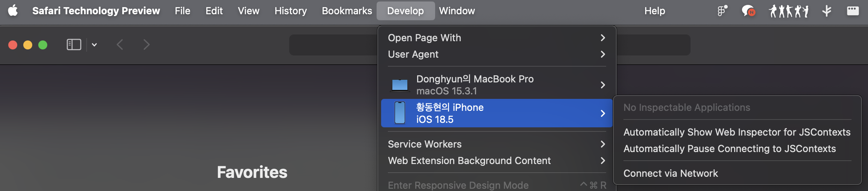Zoom the Safari window with the green button
This screenshot has width=868, height=191.
(x=43, y=45)
